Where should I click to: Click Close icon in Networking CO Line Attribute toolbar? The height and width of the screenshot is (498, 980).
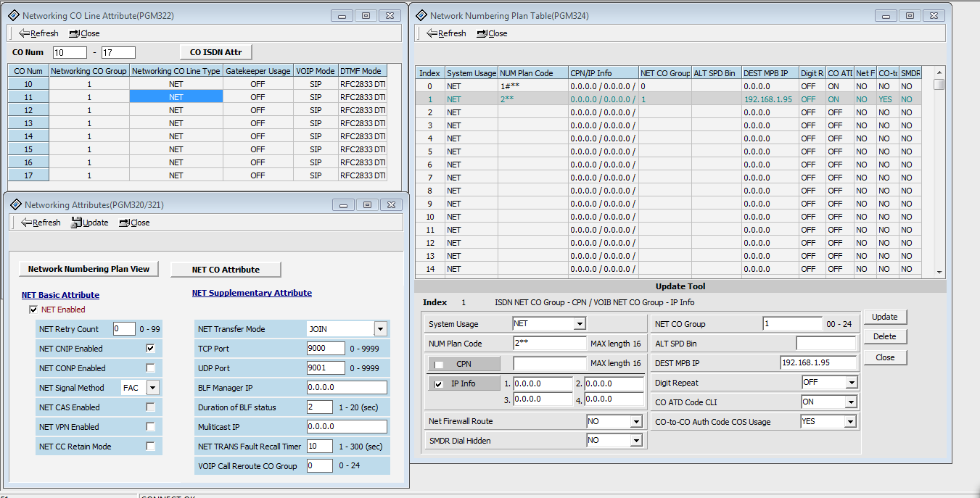pyautogui.click(x=75, y=33)
